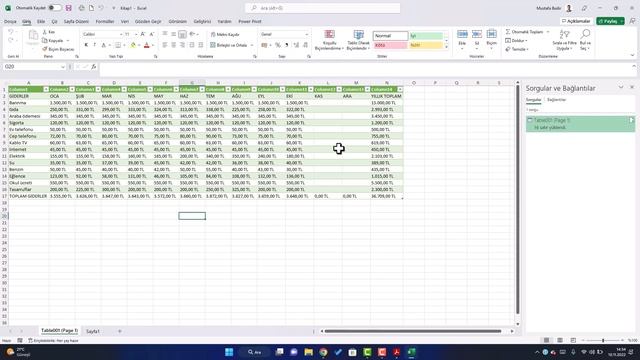Toggle italic T formatting

click(94, 45)
